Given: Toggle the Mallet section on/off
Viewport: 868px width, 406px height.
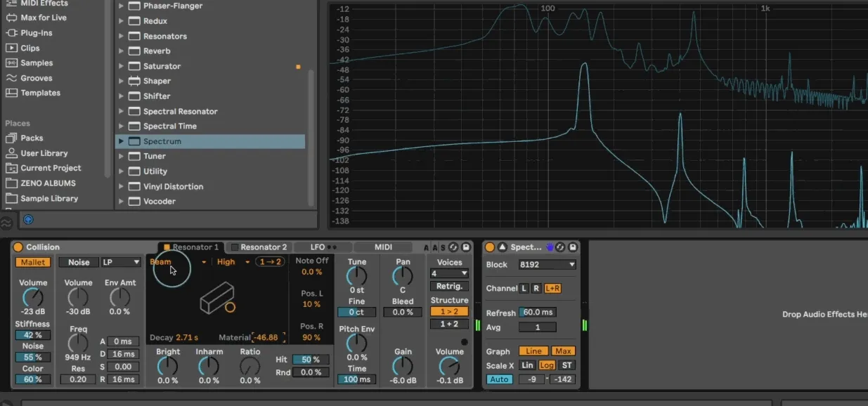Looking at the screenshot, I should point(33,262).
